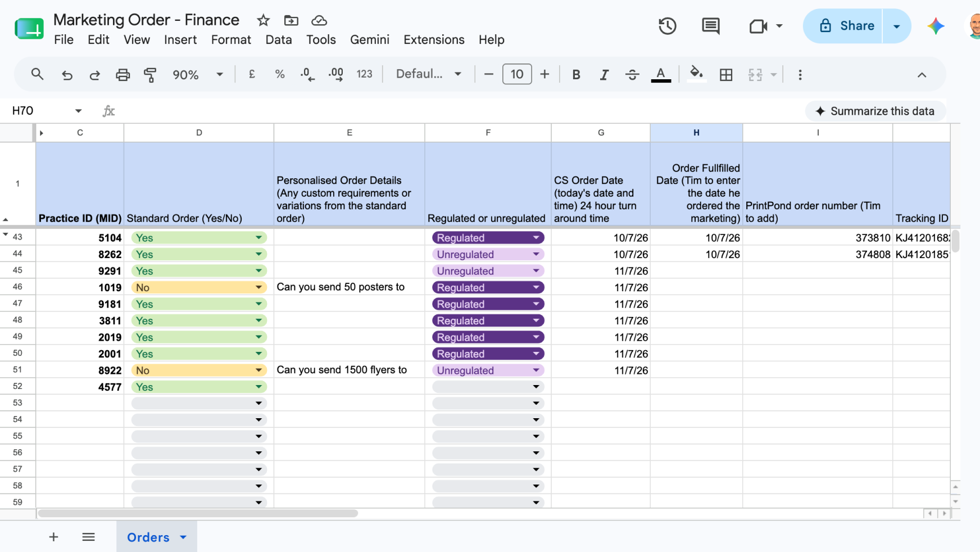Open more number formats 123

[x=364, y=74]
